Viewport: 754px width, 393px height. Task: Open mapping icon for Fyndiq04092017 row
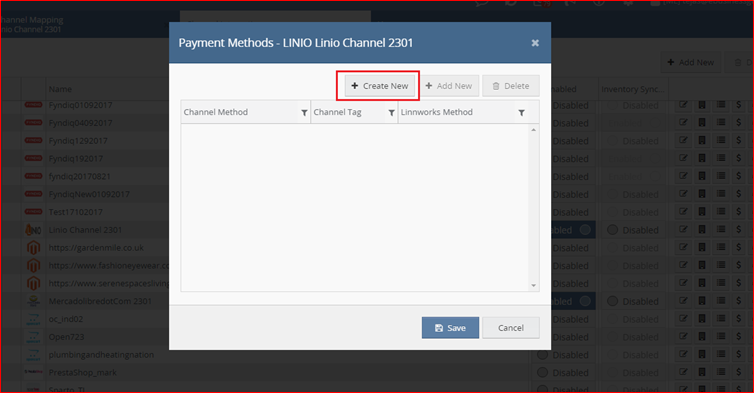(702, 123)
